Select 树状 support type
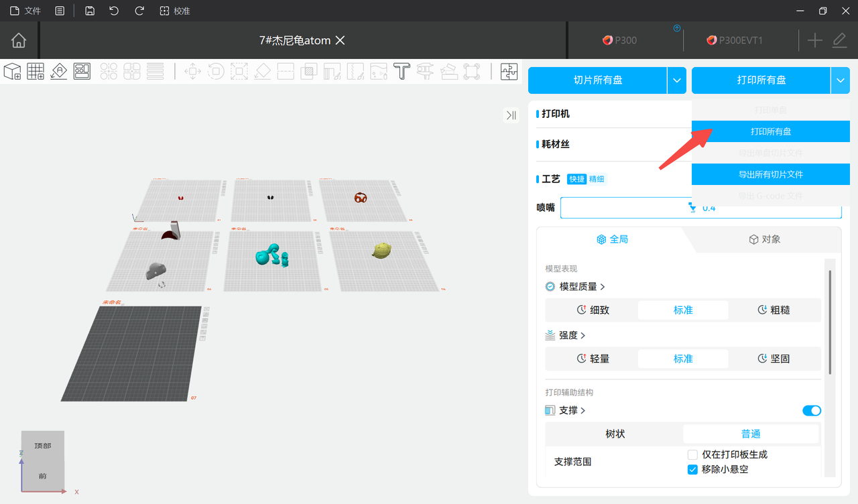The image size is (858, 504). tap(615, 434)
